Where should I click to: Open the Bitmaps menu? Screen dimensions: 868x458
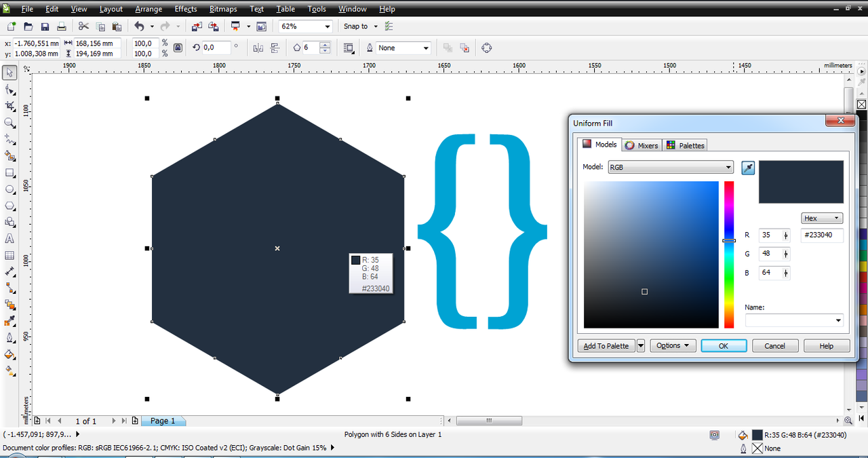(x=223, y=9)
